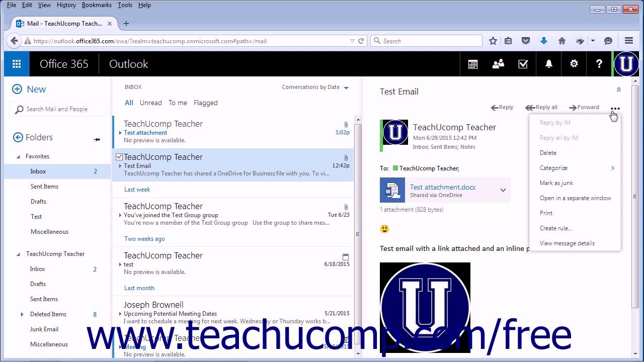Go back with the browser Back arrow
644x362 pixels.
pyautogui.click(x=14, y=41)
